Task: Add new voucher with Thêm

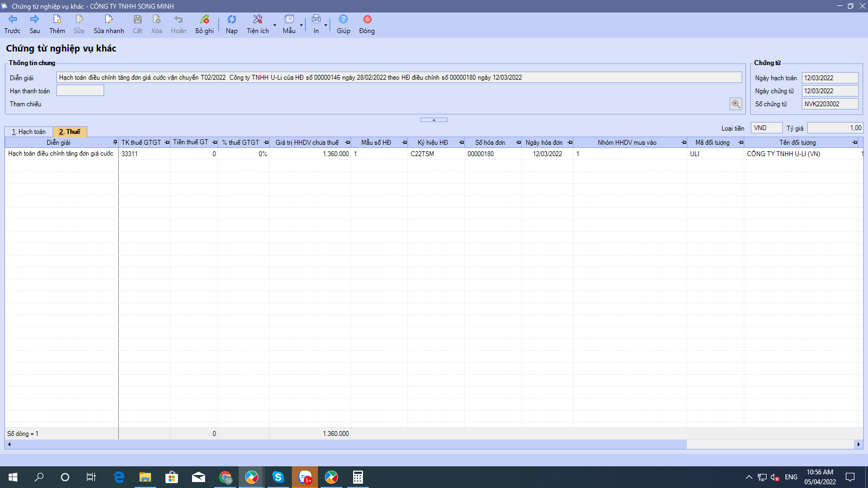Action: (57, 24)
